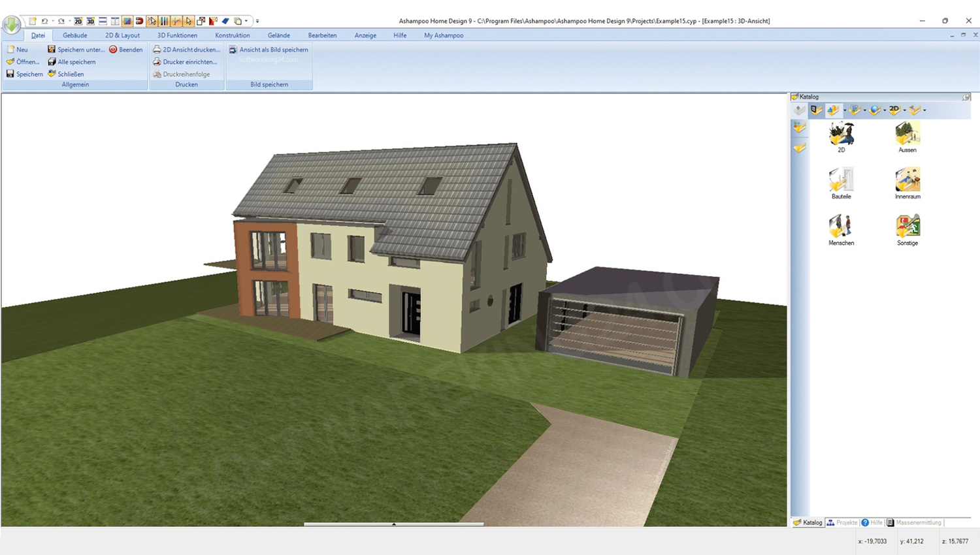Image resolution: width=980 pixels, height=555 pixels.
Task: Click the red Beenden power icon
Action: [x=113, y=50]
